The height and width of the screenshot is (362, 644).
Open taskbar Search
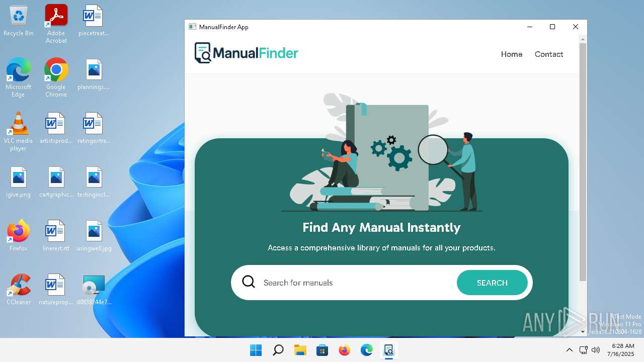[x=278, y=350]
